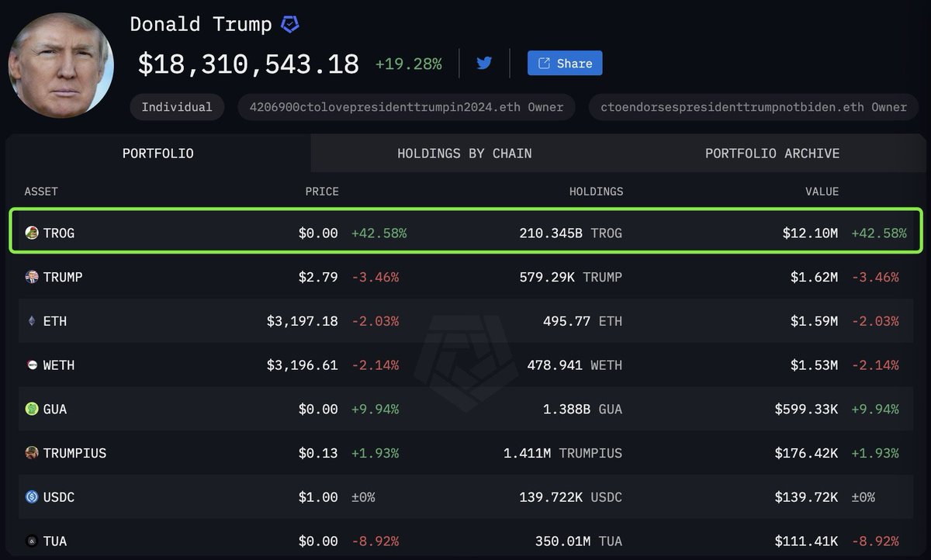
Task: Select the HOLDINGS column header
Action: coord(597,192)
